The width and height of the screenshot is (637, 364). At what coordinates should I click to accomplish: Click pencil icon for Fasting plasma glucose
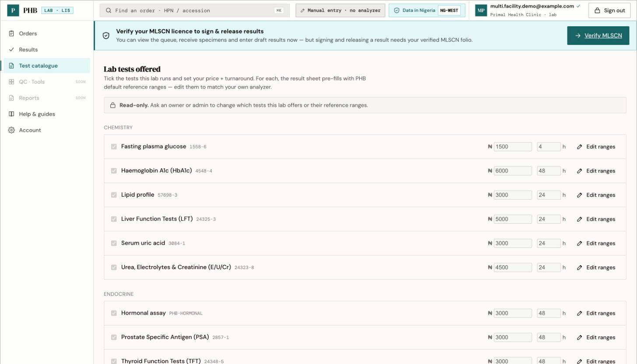tap(579, 147)
